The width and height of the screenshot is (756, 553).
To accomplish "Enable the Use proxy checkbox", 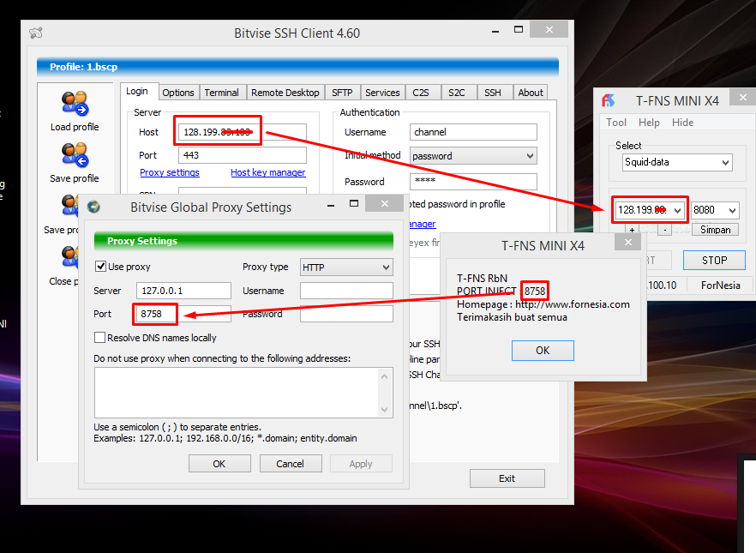I will pyautogui.click(x=100, y=266).
